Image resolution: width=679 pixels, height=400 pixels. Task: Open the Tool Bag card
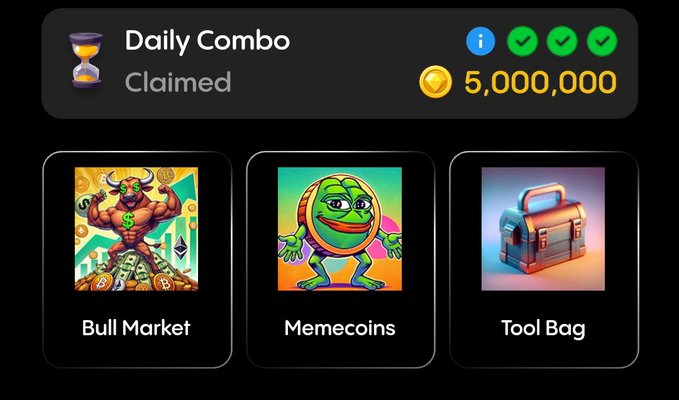(x=544, y=260)
